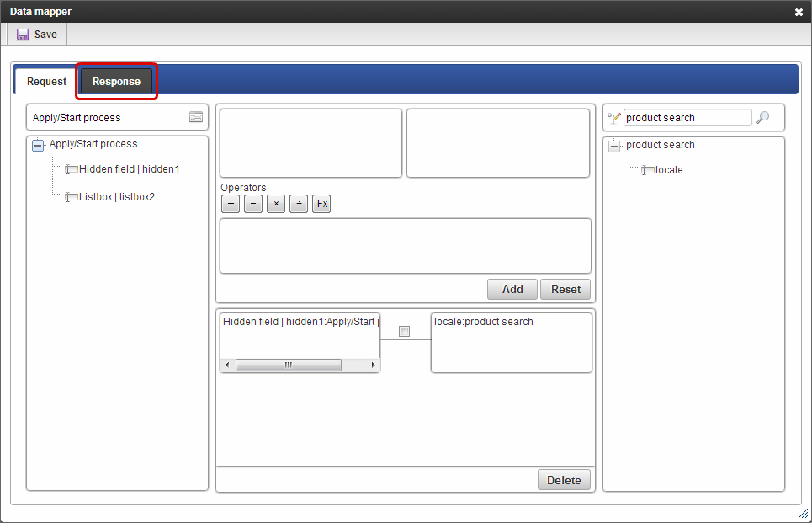Click the Hidden field node icon
812x523 pixels.
click(x=71, y=169)
